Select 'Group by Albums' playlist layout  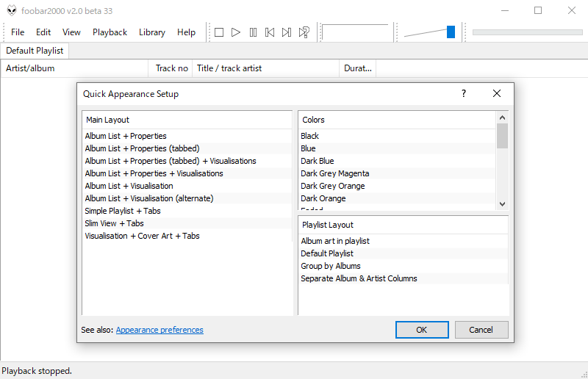(403, 266)
